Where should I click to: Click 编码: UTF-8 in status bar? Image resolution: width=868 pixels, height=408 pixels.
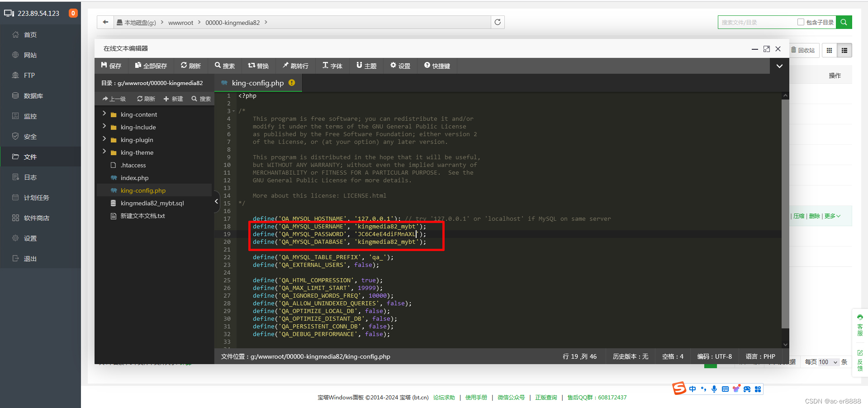714,356
